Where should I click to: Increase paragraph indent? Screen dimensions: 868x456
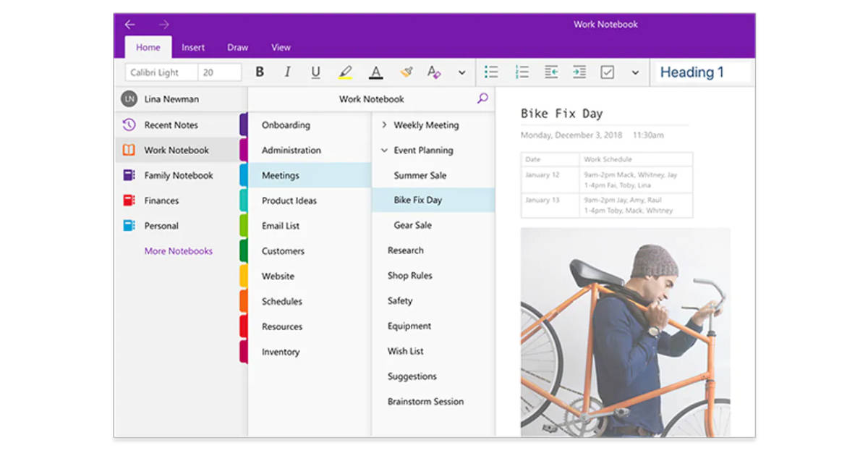point(579,72)
